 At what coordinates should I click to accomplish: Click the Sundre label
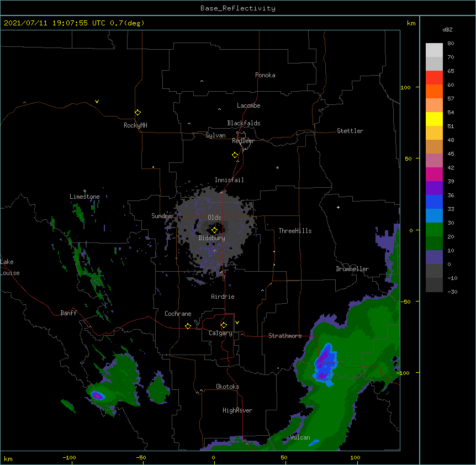tap(162, 216)
